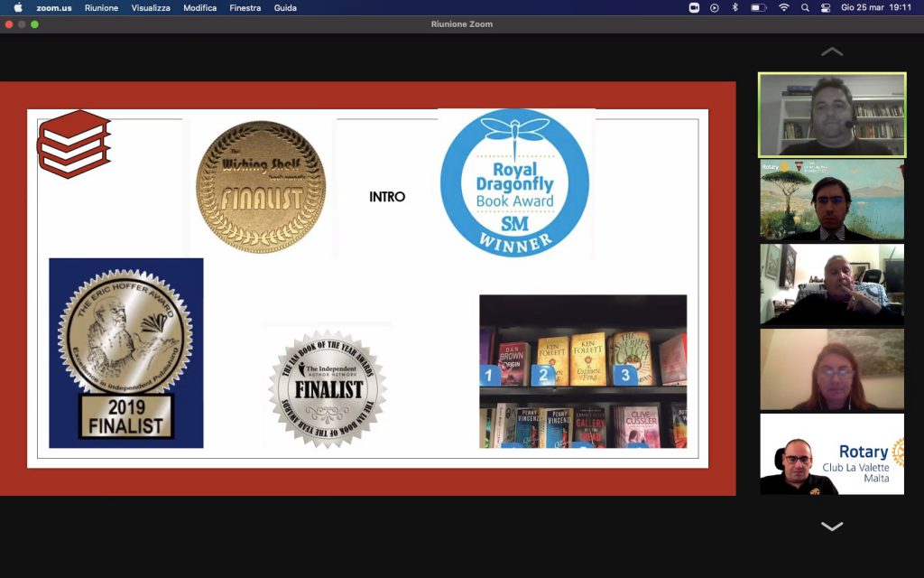Minimize the Riunione Zoom window
The image size is (924, 578).
pyautogui.click(x=22, y=24)
